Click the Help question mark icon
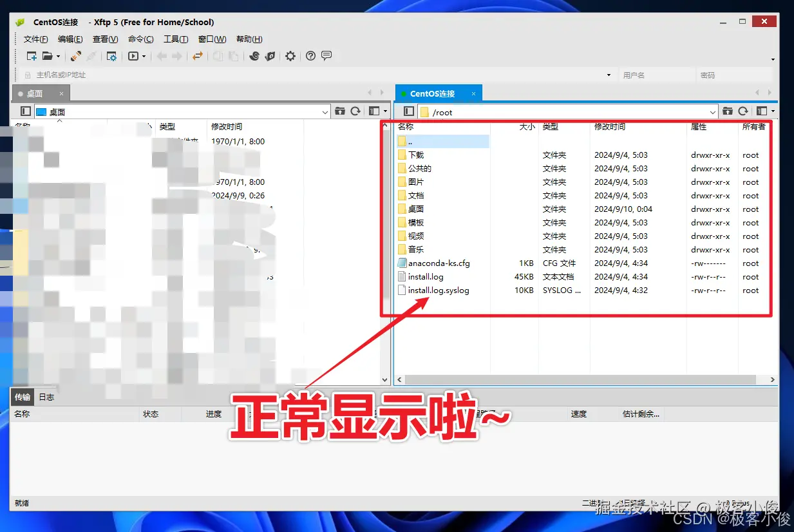This screenshot has width=794, height=532. [310, 56]
